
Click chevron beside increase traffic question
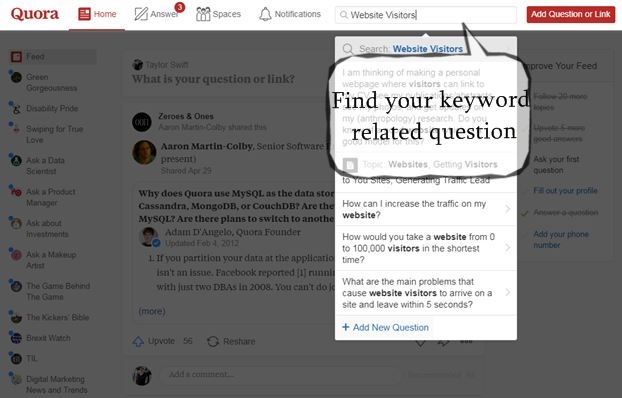pos(508,209)
